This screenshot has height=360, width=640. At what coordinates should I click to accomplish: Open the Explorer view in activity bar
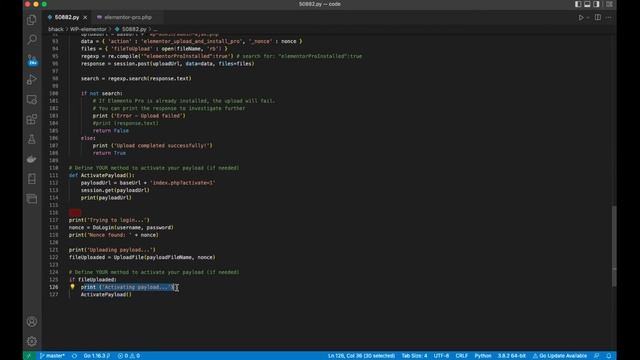point(31,20)
